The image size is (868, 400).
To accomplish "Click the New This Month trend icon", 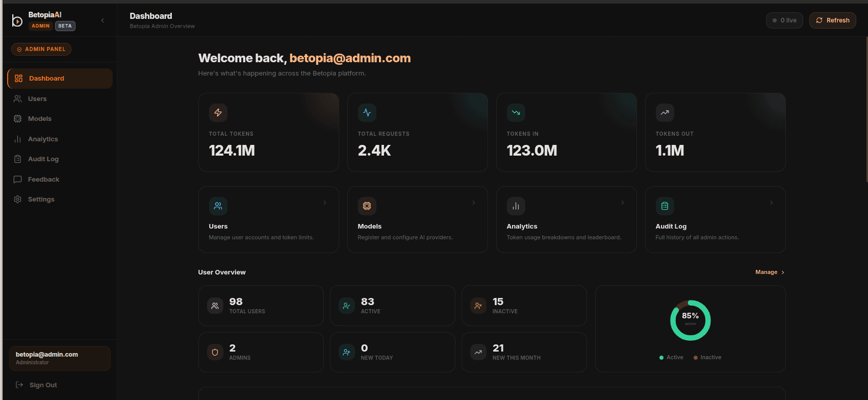I will click(478, 353).
